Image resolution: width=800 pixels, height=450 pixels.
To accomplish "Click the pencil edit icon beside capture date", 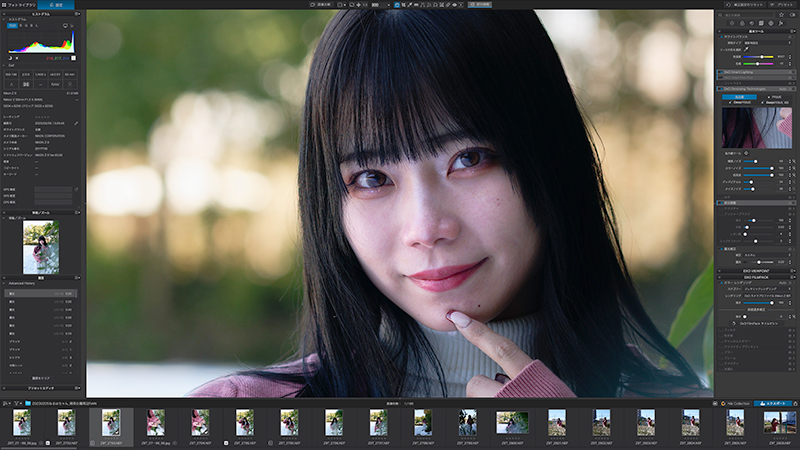I will [76, 123].
